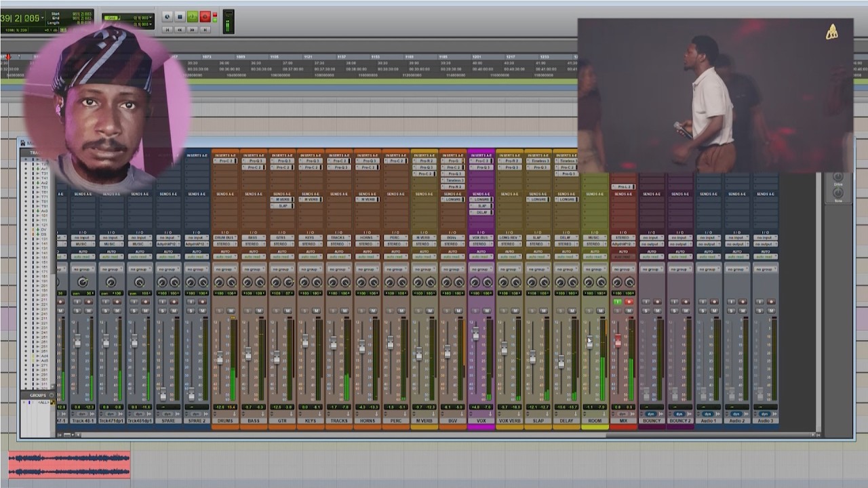
Task: Click the red MIX track volume fader
Action: (x=618, y=342)
